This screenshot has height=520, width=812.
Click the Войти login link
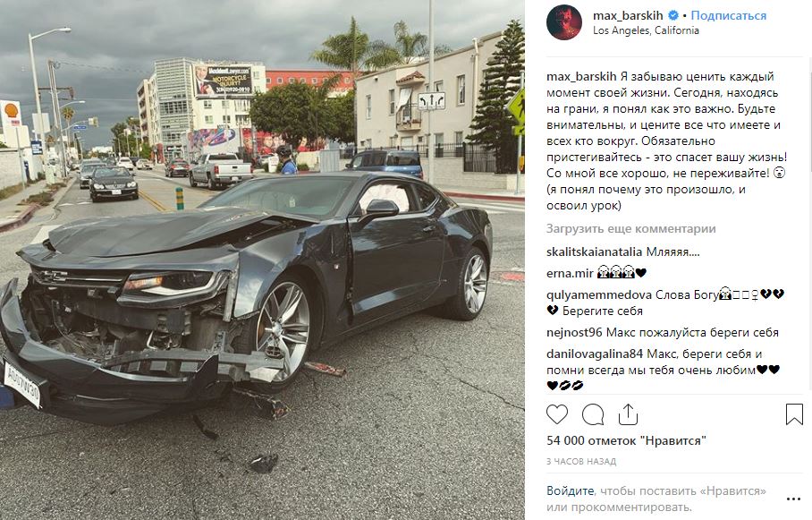pyautogui.click(x=570, y=490)
